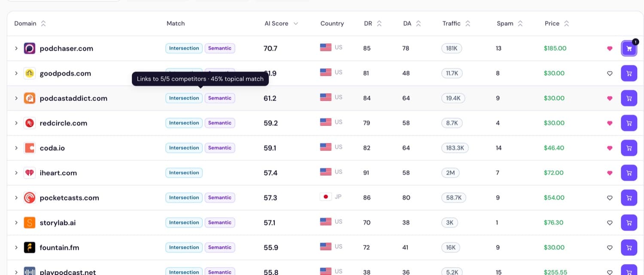The image size is (644, 275).
Task: Open storylab.ai domain name
Action: pos(58,223)
